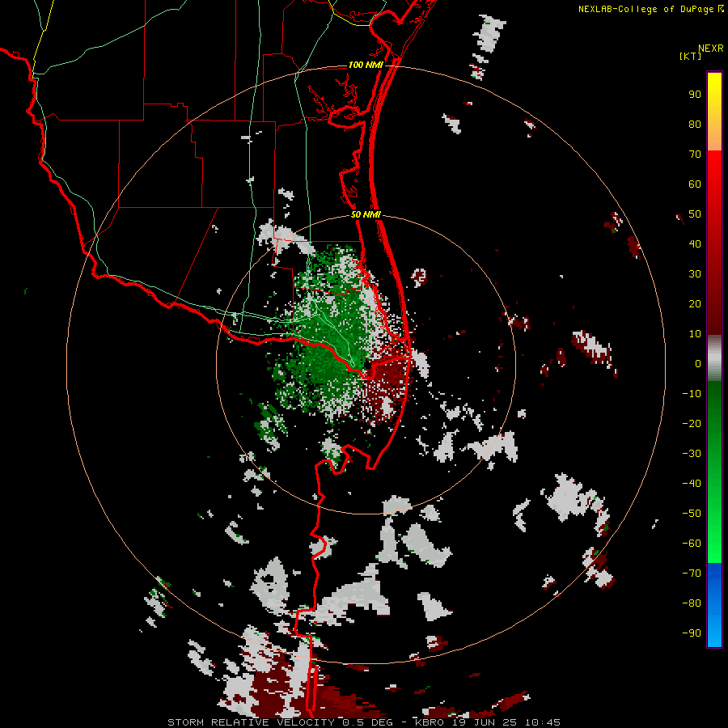Click the -20 value on the velocity scale
Viewport: 728px width, 728px height.
tap(692, 423)
